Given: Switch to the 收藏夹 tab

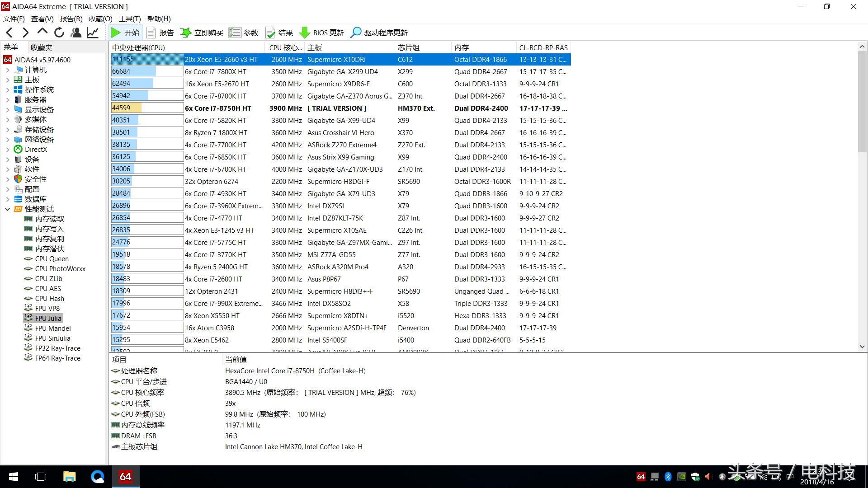Looking at the screenshot, I should [x=42, y=47].
